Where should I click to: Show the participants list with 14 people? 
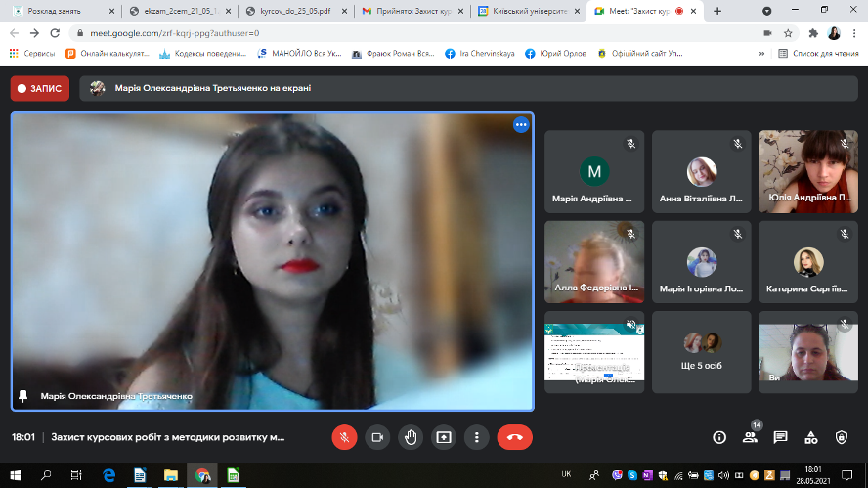tap(750, 437)
